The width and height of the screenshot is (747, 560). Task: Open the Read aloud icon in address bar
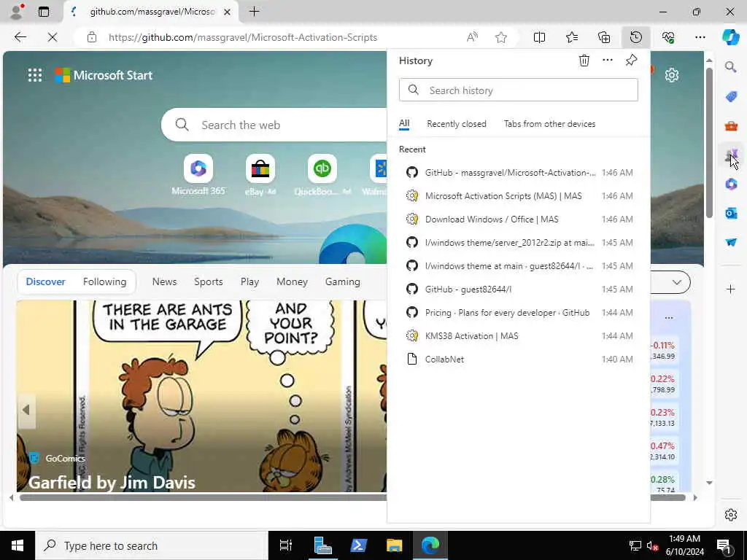(472, 37)
